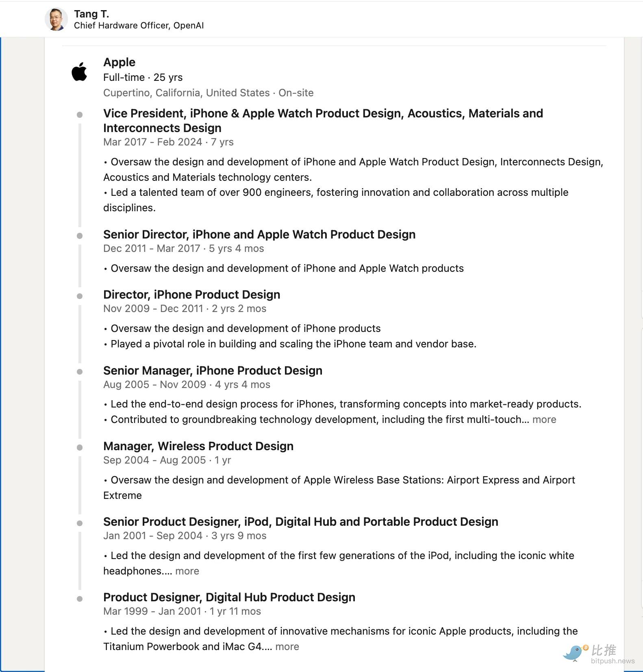The image size is (643, 672).
Task: Open Tang T.'s profile photo thumbnail
Action: point(56,19)
